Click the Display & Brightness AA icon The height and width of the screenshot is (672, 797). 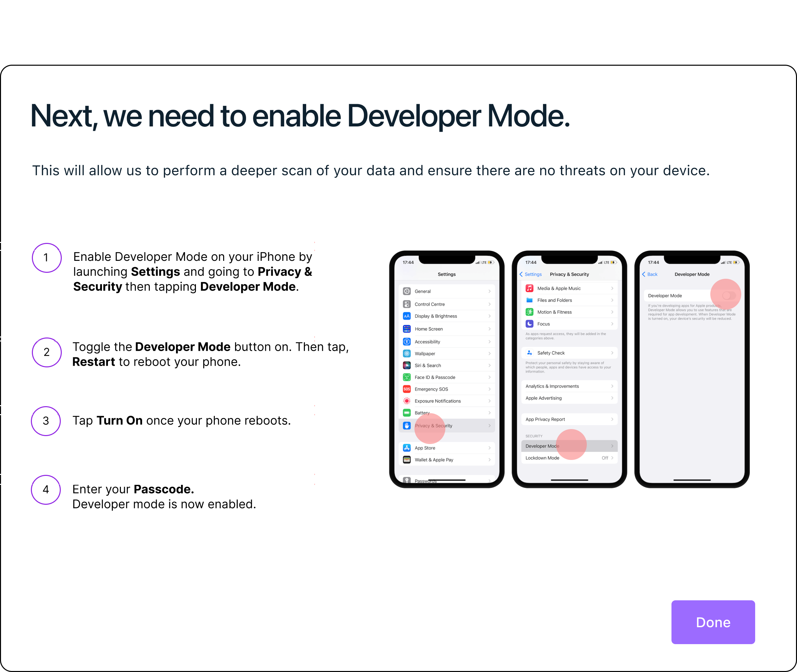(x=407, y=316)
